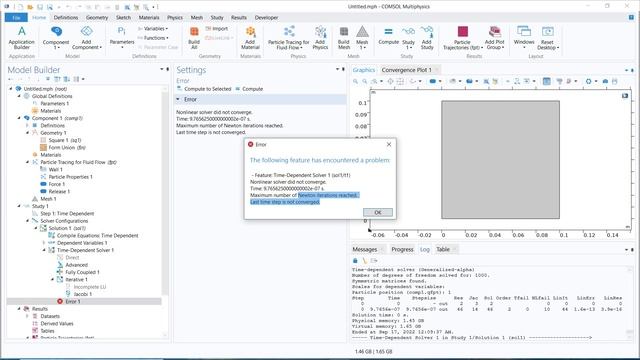Switch to Results ribbon tab

click(238, 18)
